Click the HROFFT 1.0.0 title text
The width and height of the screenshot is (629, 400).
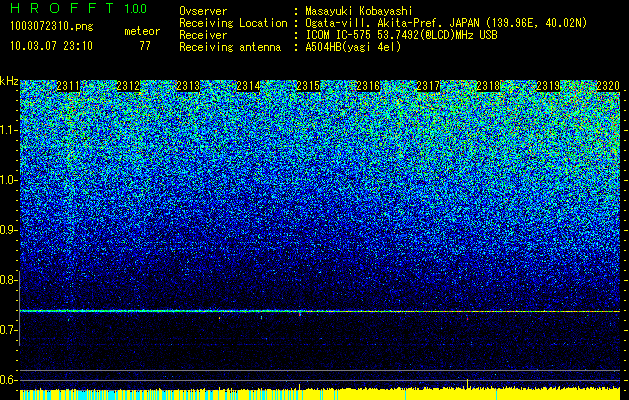[x=79, y=8]
